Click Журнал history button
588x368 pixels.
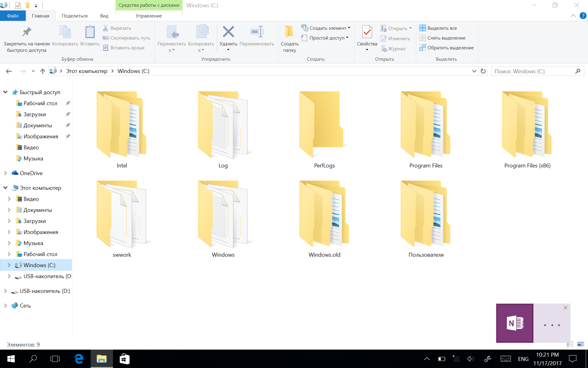pyautogui.click(x=393, y=48)
